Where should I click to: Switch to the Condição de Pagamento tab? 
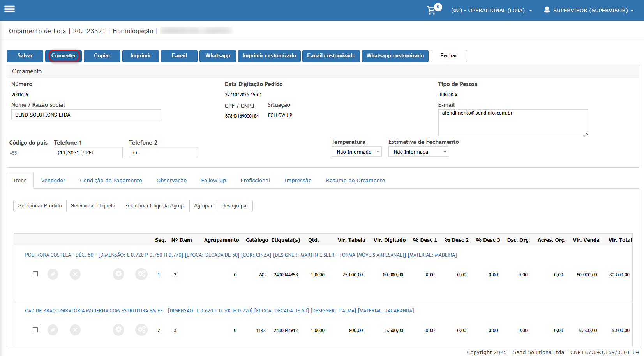(x=111, y=180)
